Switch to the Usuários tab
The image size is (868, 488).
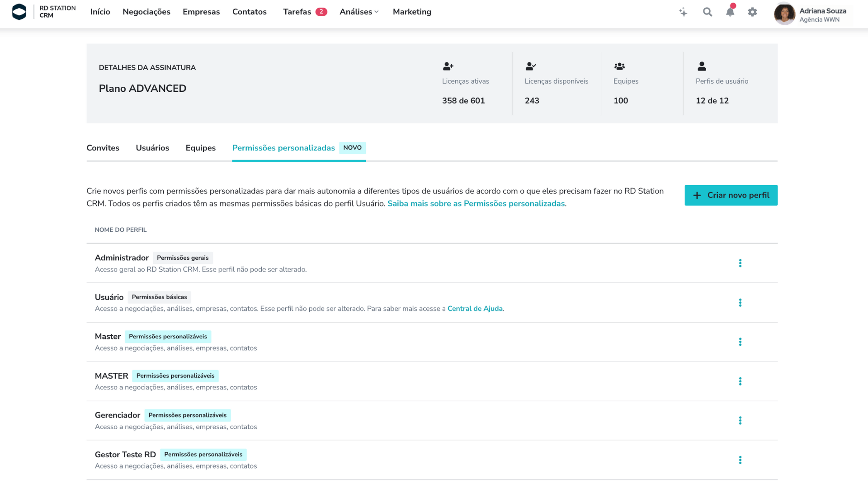tap(152, 148)
